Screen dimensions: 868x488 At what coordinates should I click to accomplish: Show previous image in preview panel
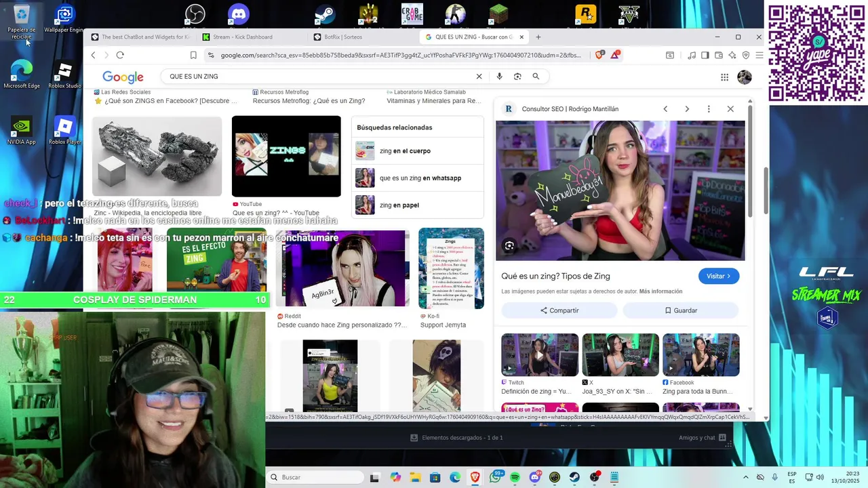[x=665, y=108]
